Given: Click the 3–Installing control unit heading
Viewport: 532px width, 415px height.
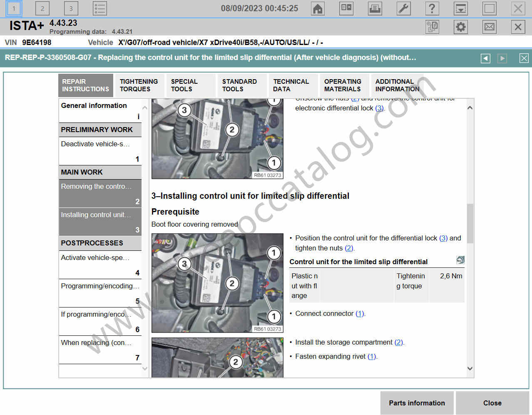Looking at the screenshot, I should pyautogui.click(x=250, y=196).
